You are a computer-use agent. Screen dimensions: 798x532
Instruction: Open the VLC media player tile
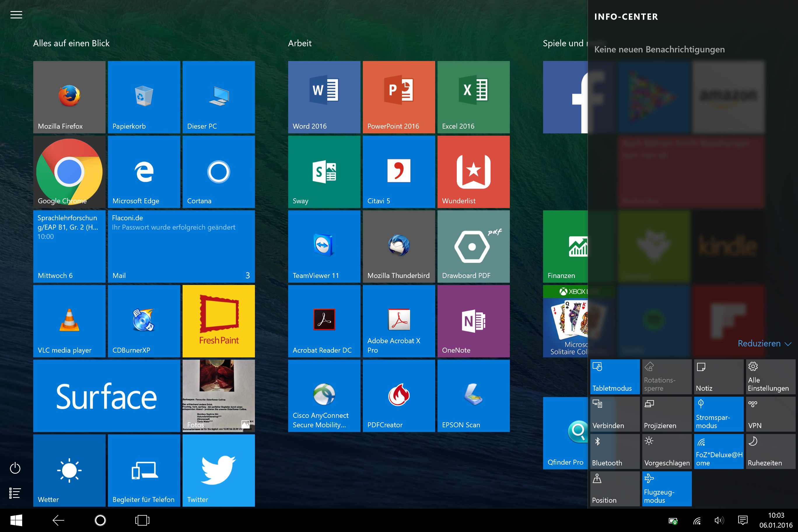pos(69,321)
